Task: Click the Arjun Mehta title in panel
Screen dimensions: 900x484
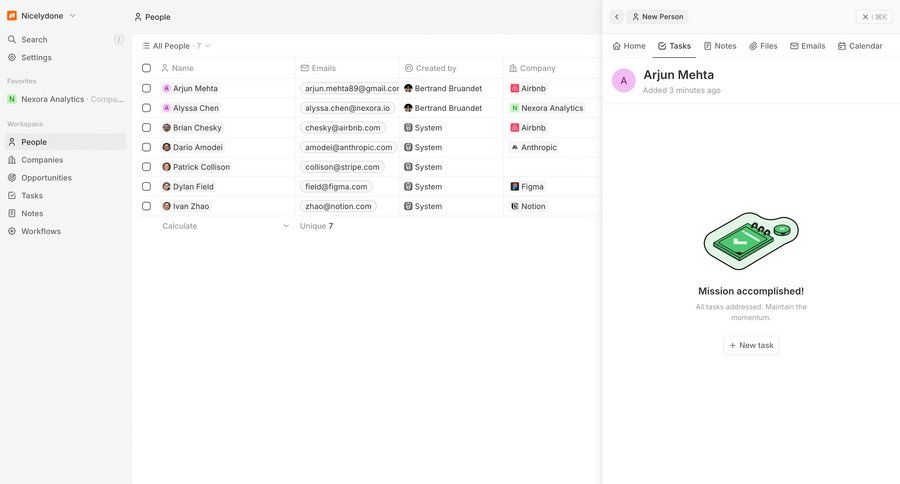Action: tap(678, 75)
